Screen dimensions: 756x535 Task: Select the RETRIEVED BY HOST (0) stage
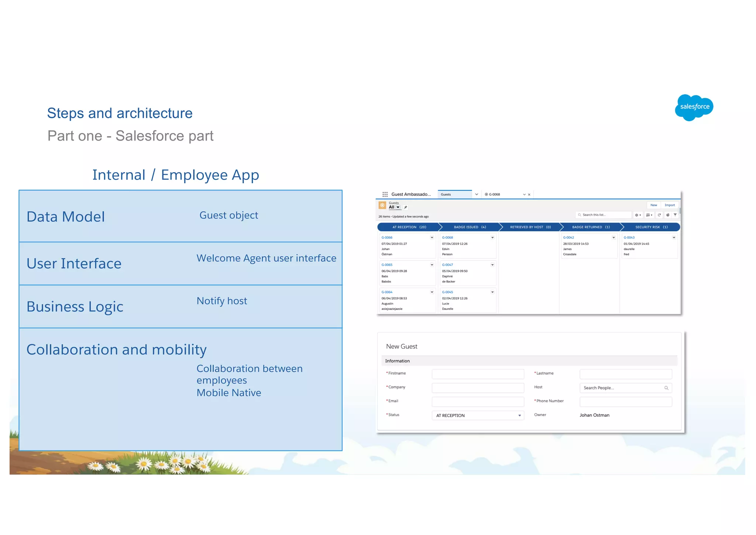(530, 227)
